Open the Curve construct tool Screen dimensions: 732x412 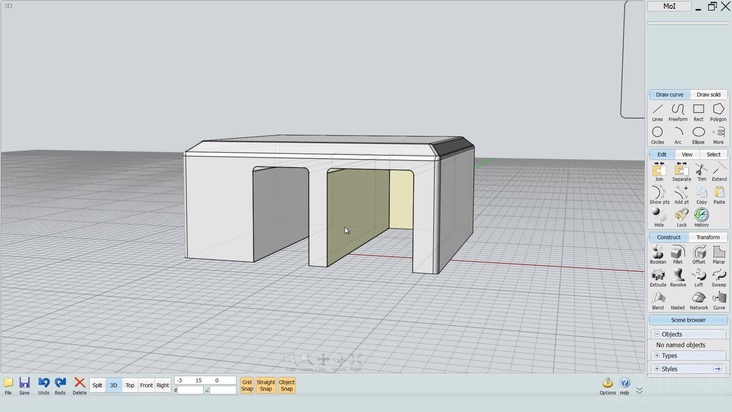coord(719,300)
